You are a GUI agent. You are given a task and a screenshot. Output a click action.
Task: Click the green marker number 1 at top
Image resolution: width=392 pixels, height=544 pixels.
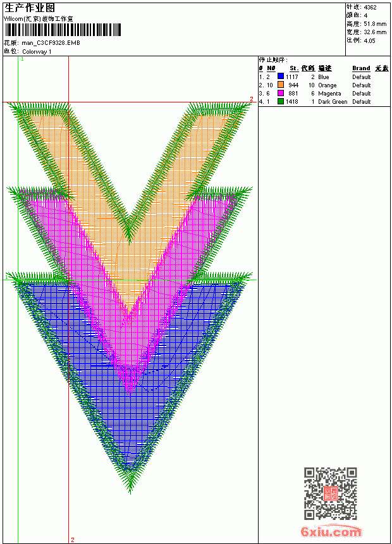pyautogui.click(x=23, y=59)
